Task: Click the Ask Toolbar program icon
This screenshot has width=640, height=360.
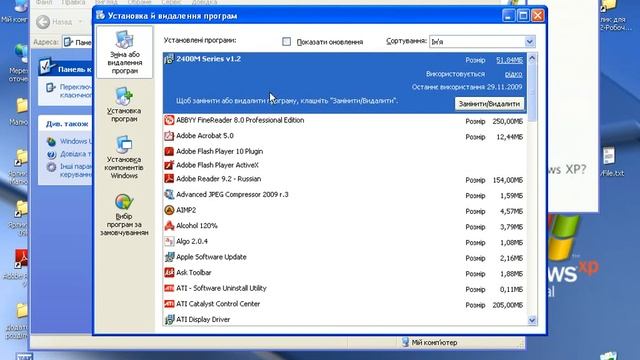Action: (169, 273)
